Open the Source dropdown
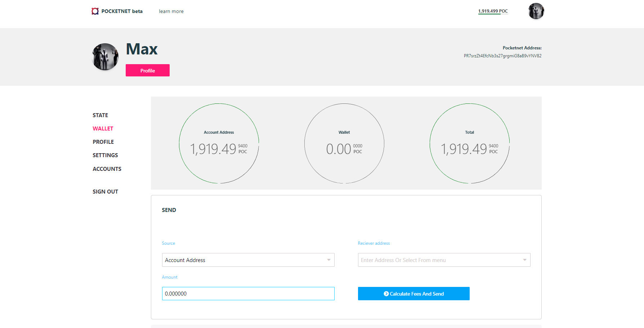Screen dimensions: 644x328 click(x=248, y=260)
